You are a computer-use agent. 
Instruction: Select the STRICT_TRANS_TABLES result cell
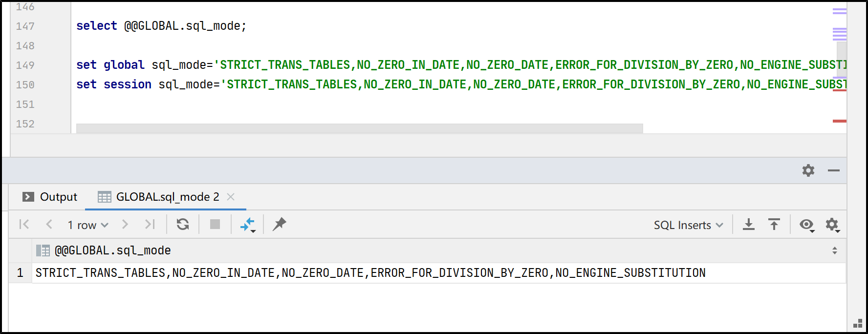(x=370, y=273)
